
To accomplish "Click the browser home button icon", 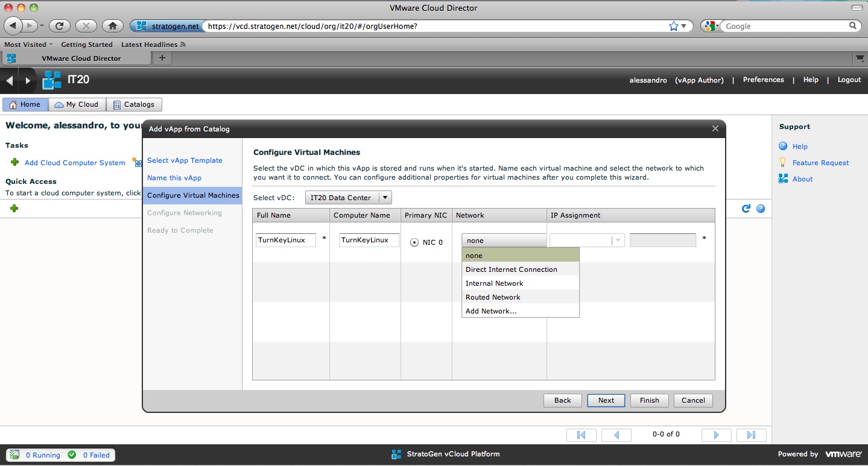I will click(x=112, y=26).
